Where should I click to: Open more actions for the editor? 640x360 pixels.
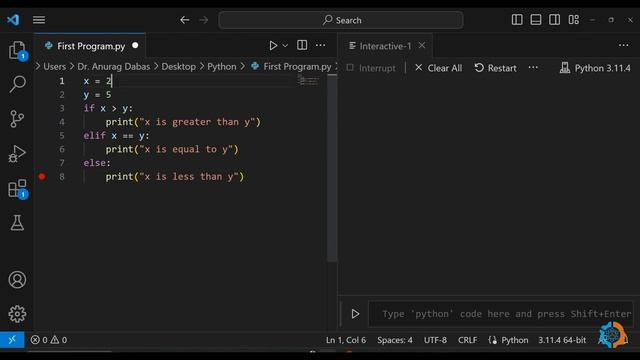(320, 45)
